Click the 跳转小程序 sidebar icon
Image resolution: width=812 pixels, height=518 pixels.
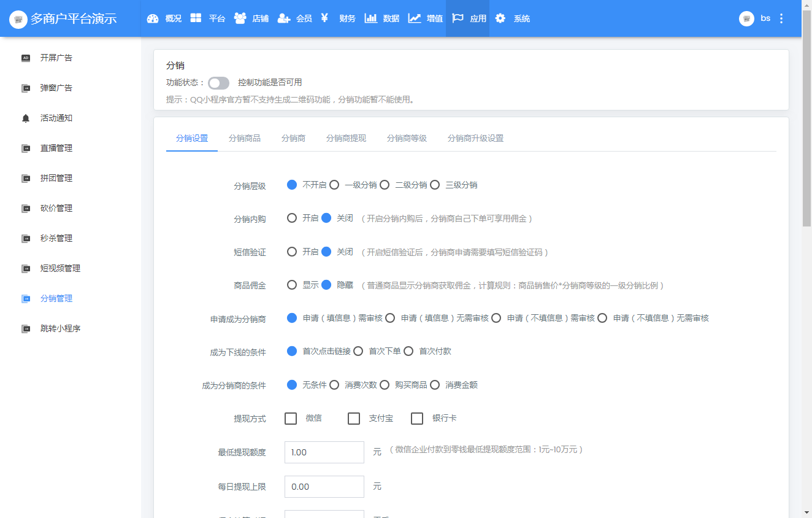tap(26, 328)
